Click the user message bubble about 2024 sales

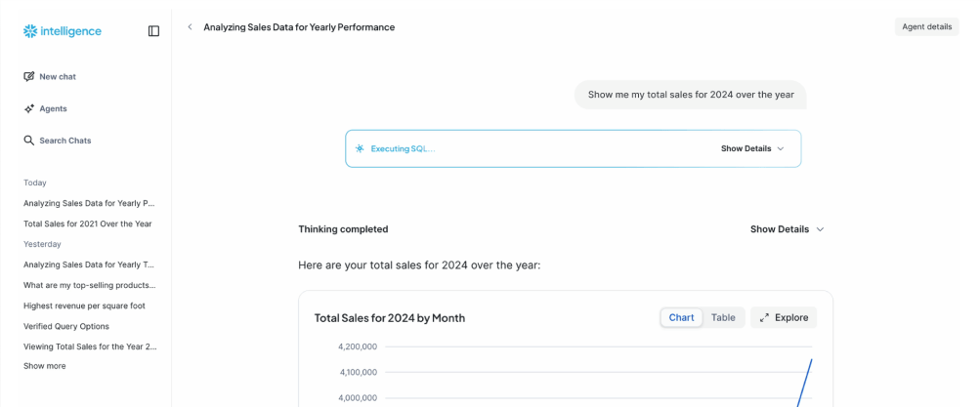pos(690,95)
